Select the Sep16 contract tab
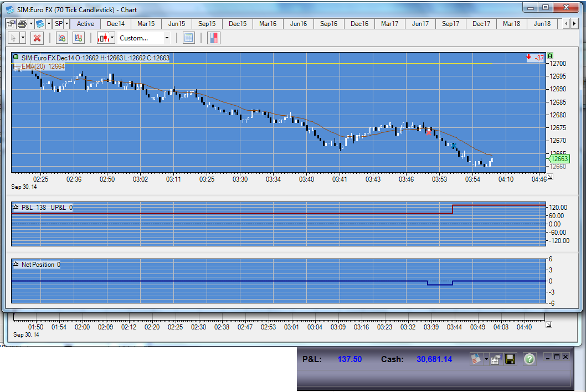 (x=329, y=24)
